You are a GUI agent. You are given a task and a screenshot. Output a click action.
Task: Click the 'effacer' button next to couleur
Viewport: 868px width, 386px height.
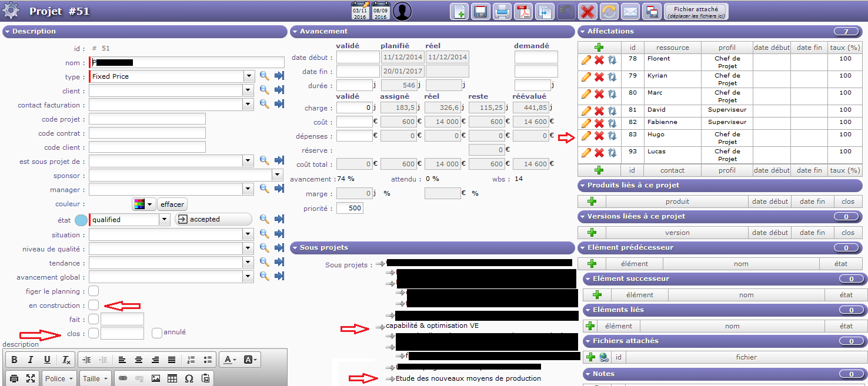[172, 204]
